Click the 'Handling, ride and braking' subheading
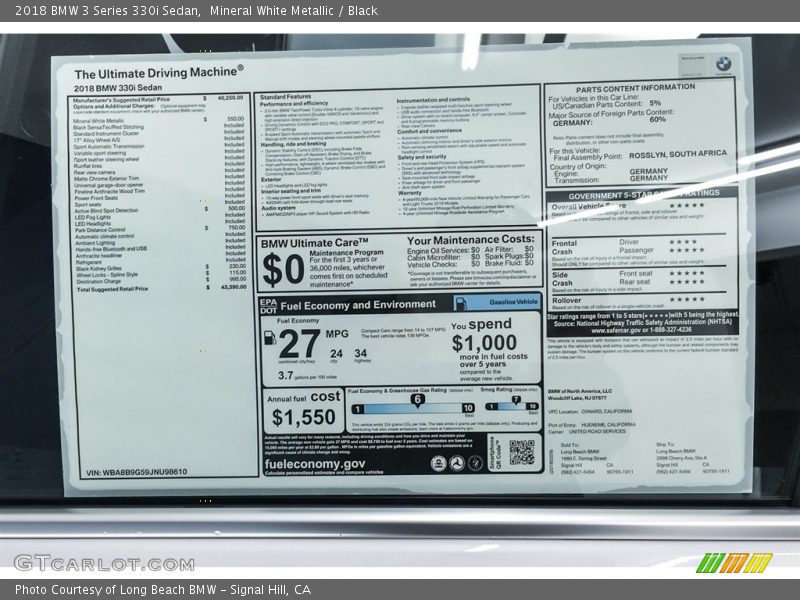 (x=293, y=144)
